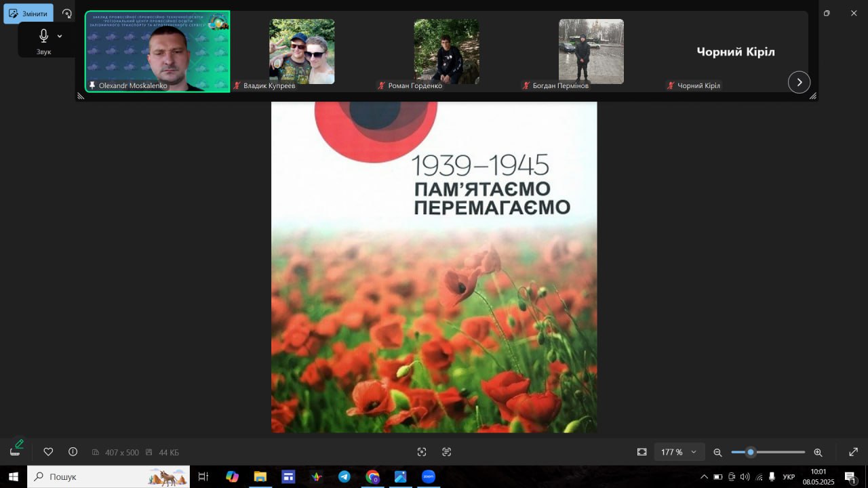Enter full screen with the expand arrows icon
Screen dimensions: 868x488
pyautogui.click(x=854, y=452)
